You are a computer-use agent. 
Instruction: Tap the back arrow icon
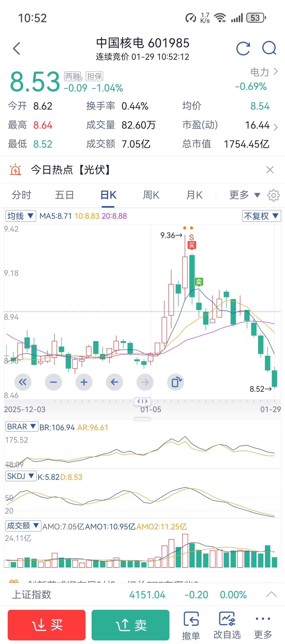[17, 48]
